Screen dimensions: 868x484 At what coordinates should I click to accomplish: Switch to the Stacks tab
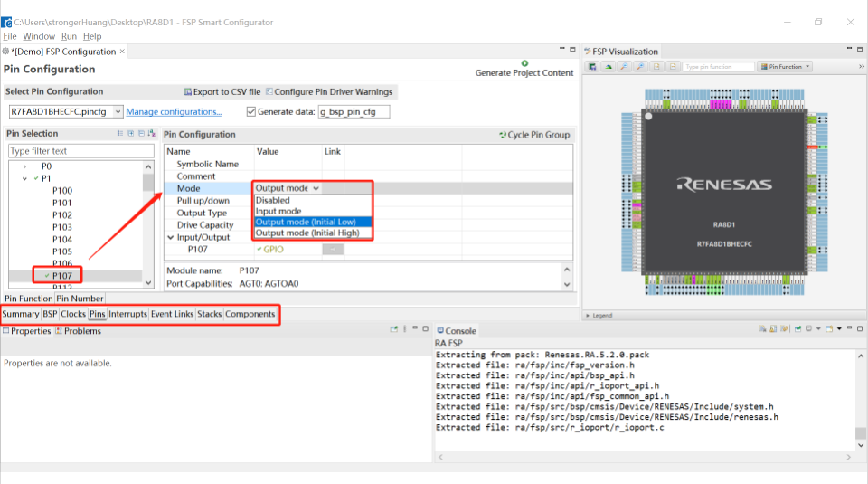[x=209, y=314]
